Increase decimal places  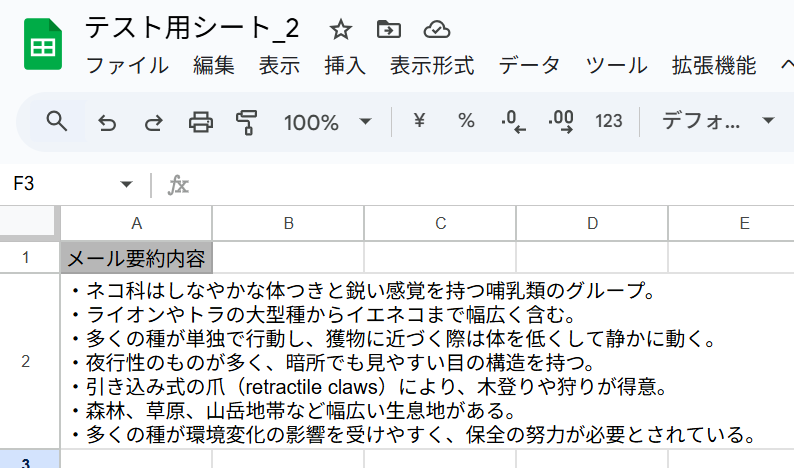click(561, 122)
